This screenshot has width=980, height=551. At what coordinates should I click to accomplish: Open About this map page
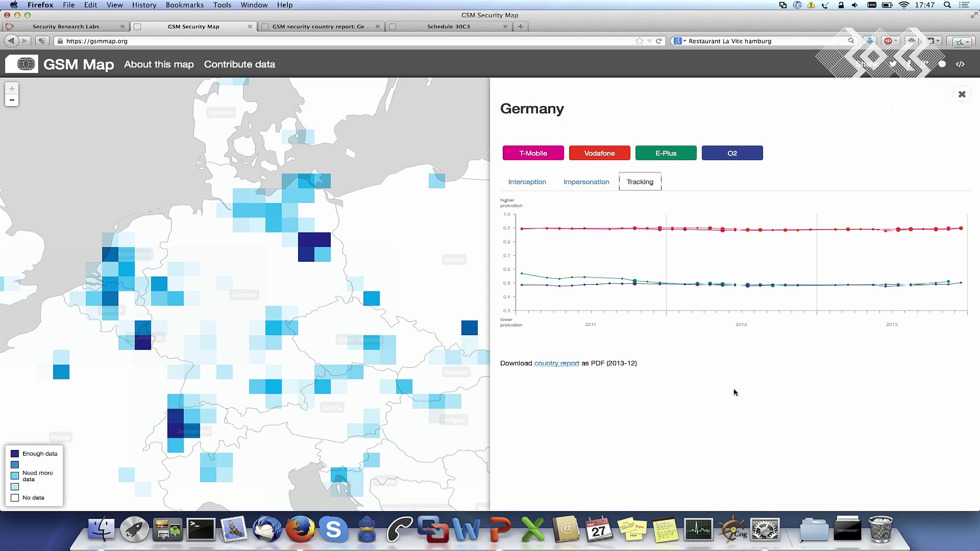[159, 64]
